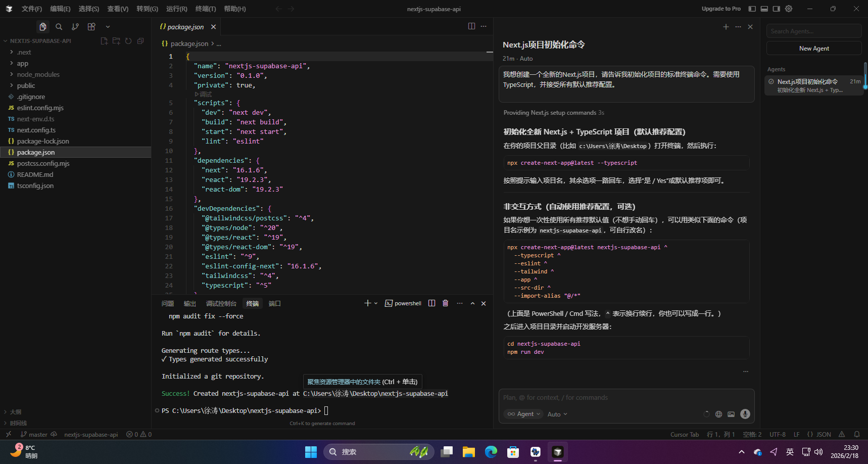
Task: Click the New Agent button
Action: [814, 49]
